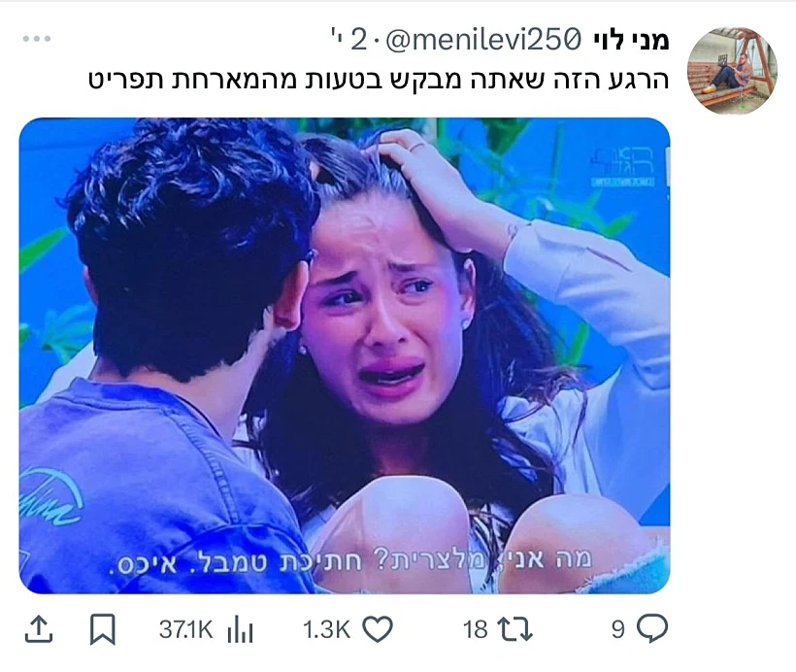
Task: Open the author's round profile avatar
Action: [732, 70]
